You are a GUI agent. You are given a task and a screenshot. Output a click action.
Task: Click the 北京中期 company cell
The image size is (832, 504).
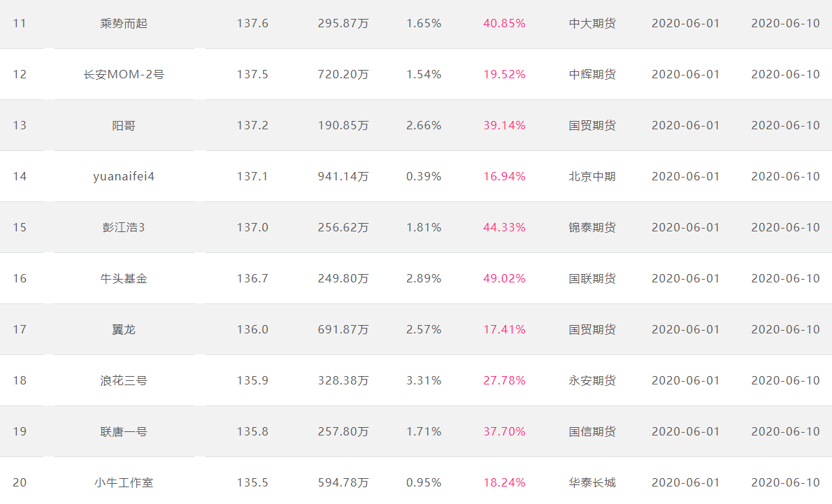point(592,176)
